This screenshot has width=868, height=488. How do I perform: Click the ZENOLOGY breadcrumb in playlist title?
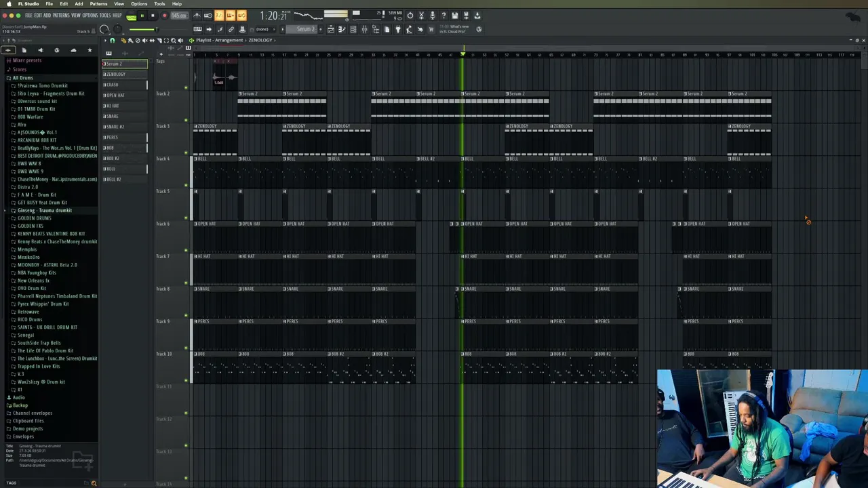[260, 40]
